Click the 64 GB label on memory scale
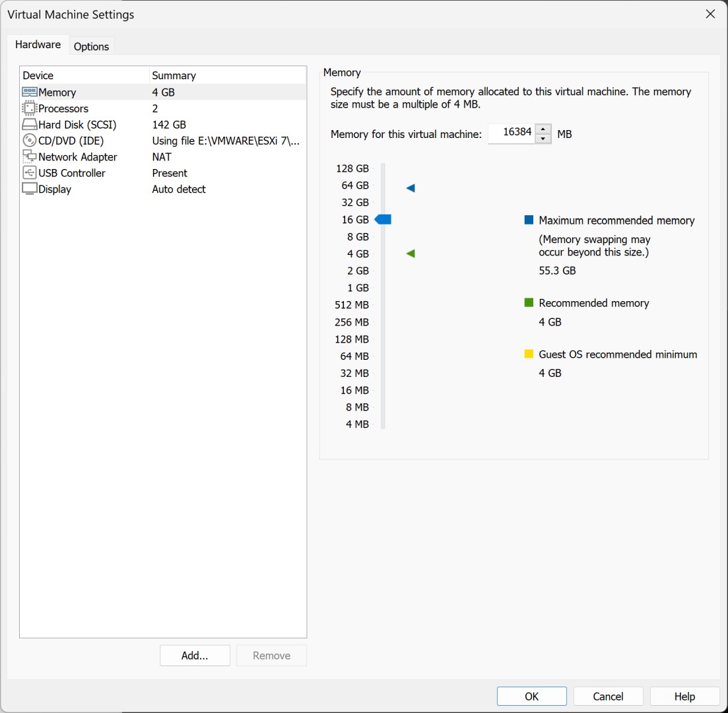 click(355, 186)
